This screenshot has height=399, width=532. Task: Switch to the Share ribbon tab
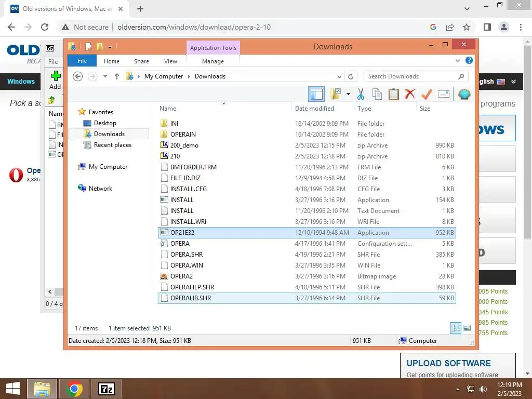point(141,61)
